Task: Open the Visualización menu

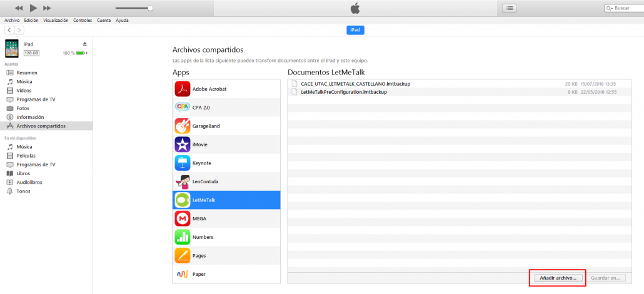Action: point(56,20)
